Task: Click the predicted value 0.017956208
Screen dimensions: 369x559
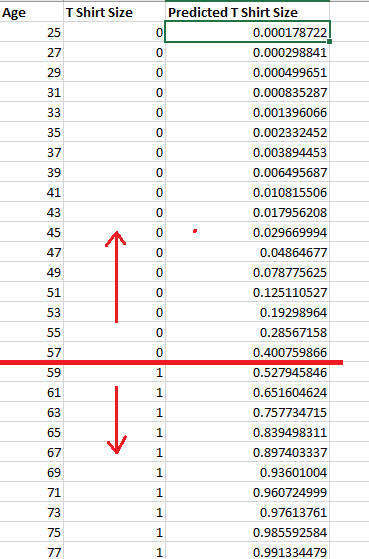Action: (x=247, y=212)
